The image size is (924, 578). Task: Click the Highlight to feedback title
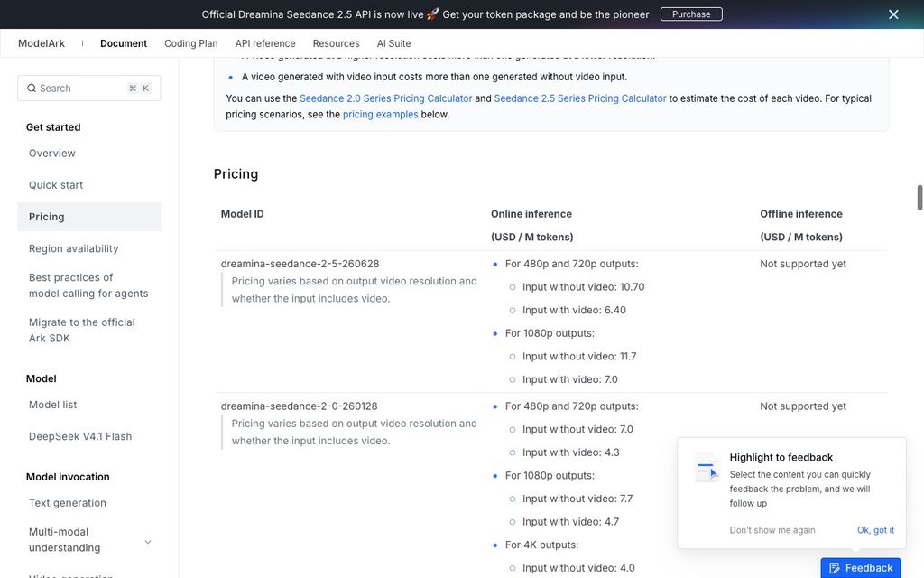click(x=781, y=457)
